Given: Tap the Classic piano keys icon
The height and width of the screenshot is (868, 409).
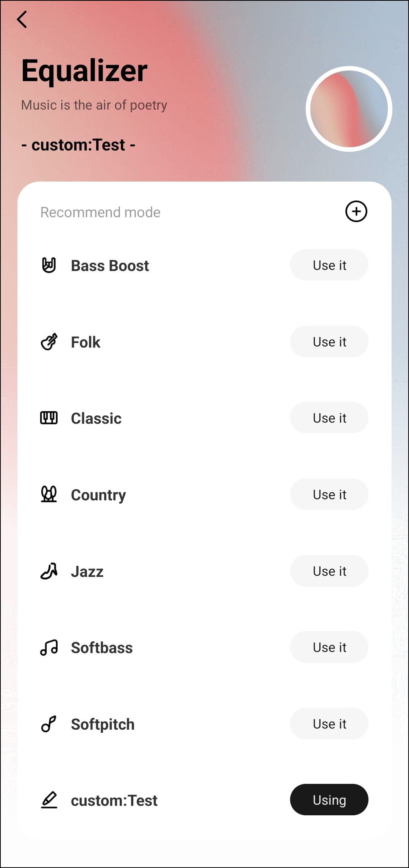Looking at the screenshot, I should (49, 418).
